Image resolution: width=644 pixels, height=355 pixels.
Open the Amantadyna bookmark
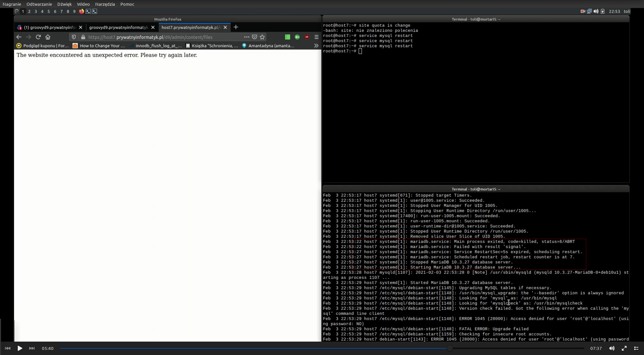point(268,46)
